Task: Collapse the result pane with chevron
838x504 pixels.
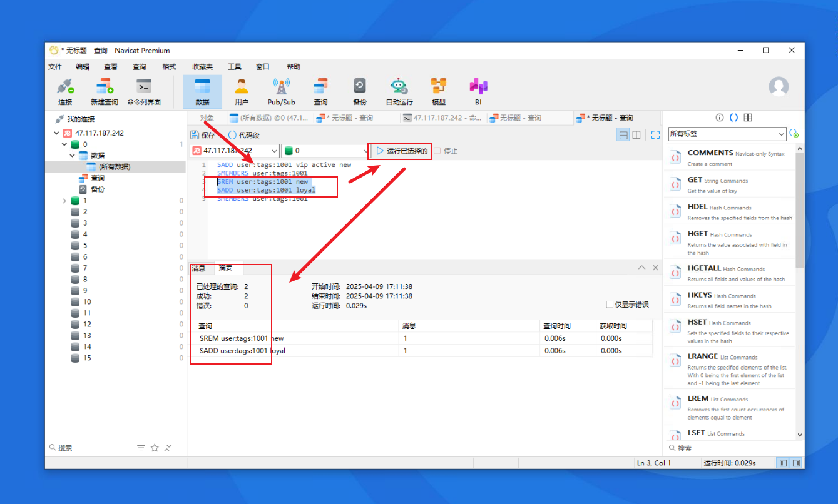Action: point(641,268)
